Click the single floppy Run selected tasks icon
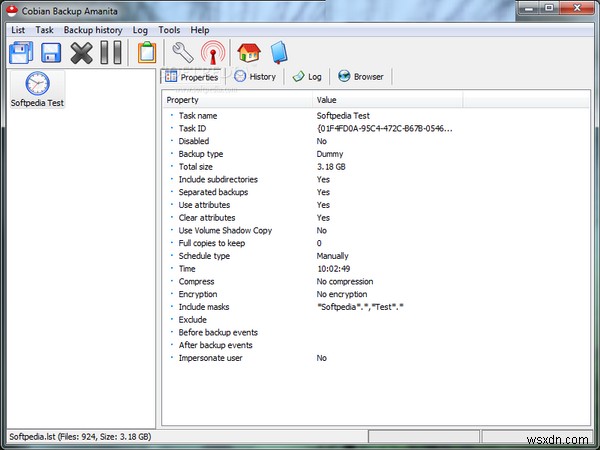The image size is (600, 450). coord(51,53)
